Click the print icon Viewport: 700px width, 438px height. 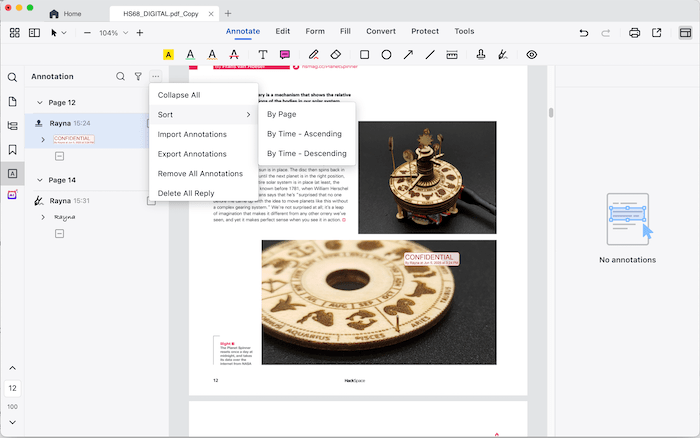[634, 33]
